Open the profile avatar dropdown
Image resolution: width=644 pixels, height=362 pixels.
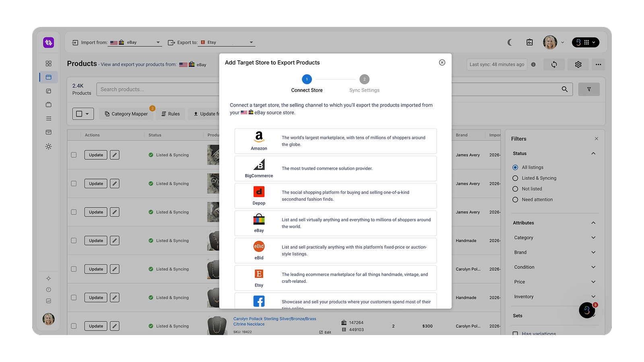(554, 42)
